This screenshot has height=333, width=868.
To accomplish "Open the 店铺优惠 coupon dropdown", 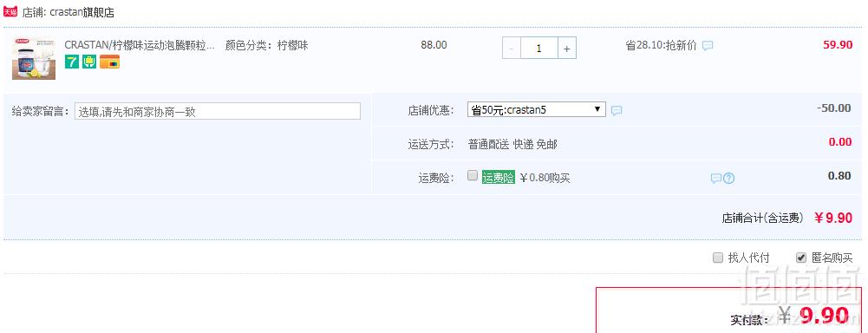I will pos(537,109).
